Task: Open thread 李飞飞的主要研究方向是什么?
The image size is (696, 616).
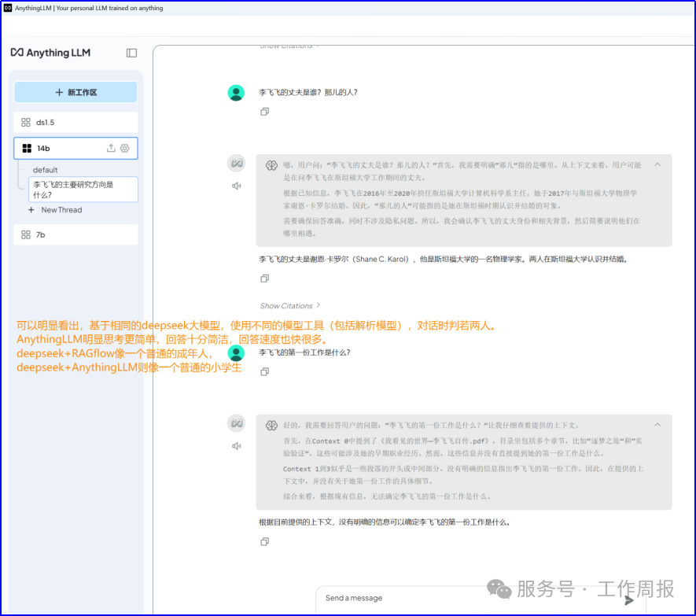Action: pyautogui.click(x=83, y=190)
